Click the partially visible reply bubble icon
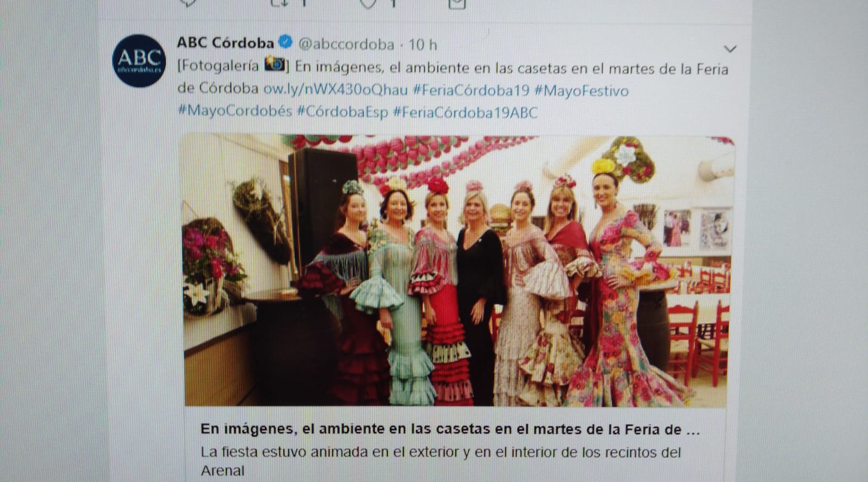868x482 pixels. pyautogui.click(x=188, y=3)
